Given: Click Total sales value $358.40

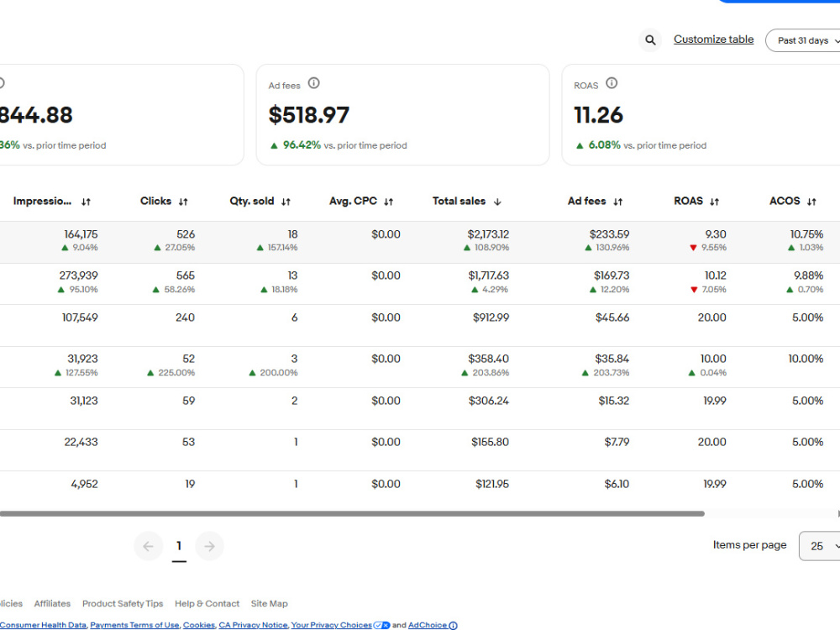Looking at the screenshot, I should 489,359.
